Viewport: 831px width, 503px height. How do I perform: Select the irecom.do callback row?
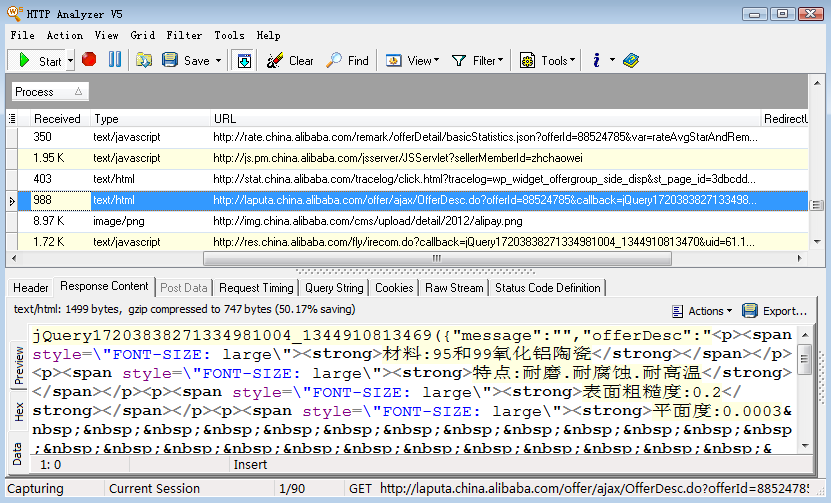(412, 242)
